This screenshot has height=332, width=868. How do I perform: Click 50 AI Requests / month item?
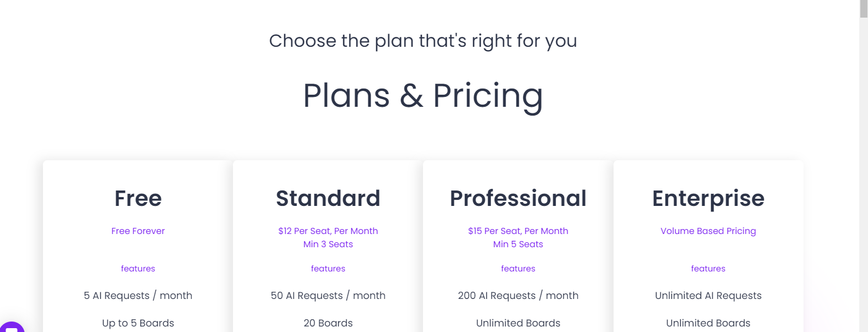(328, 296)
